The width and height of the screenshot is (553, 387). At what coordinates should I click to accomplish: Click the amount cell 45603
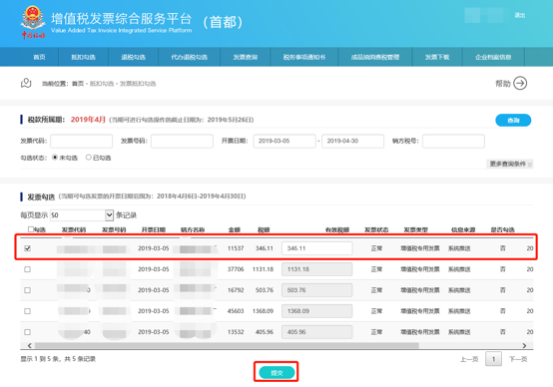[236, 311]
